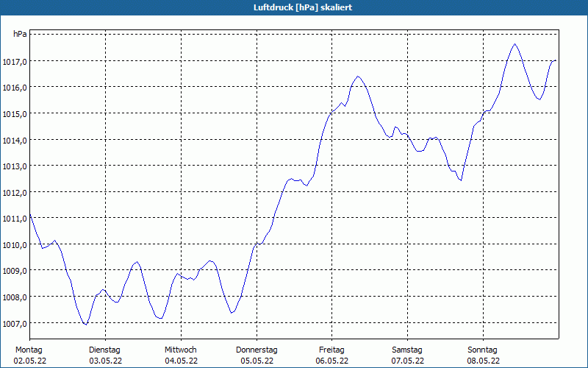The width and height of the screenshot is (588, 368).
Task: Select the 1011,0 y-axis label
Action: [15, 219]
